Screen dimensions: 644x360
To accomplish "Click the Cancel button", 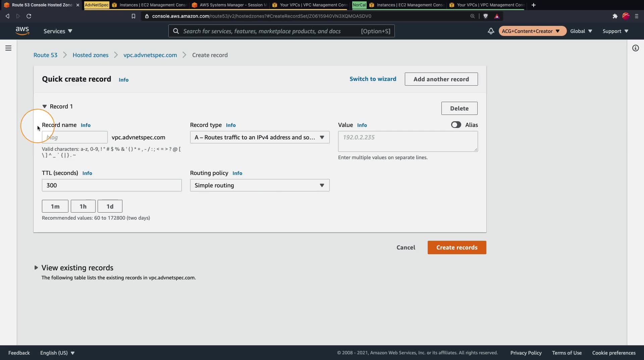I will (406, 248).
